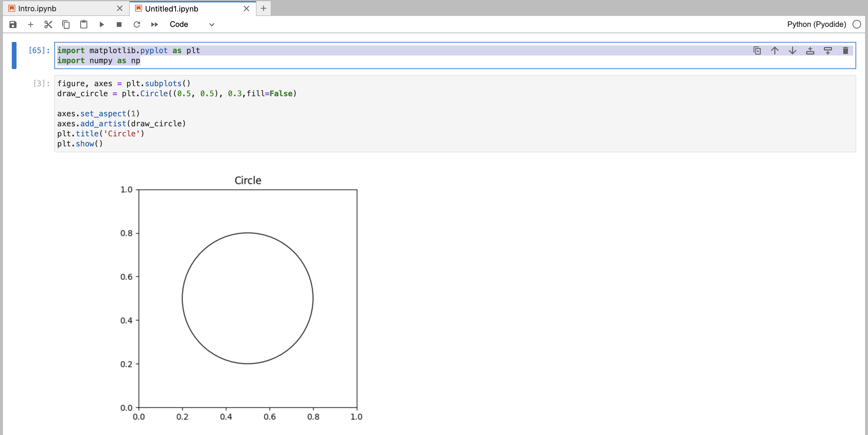Copy the selected cell from the toolbar
The image size is (868, 435).
click(66, 24)
